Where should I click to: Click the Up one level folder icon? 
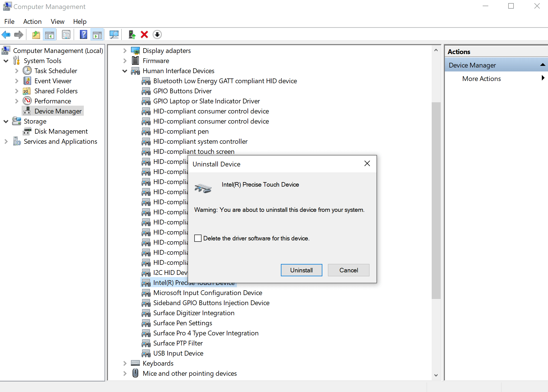coord(36,35)
